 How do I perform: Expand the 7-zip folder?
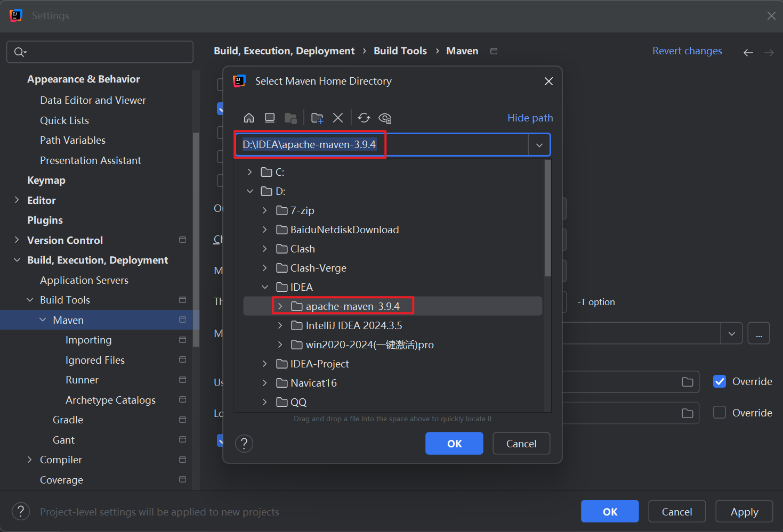(x=264, y=210)
